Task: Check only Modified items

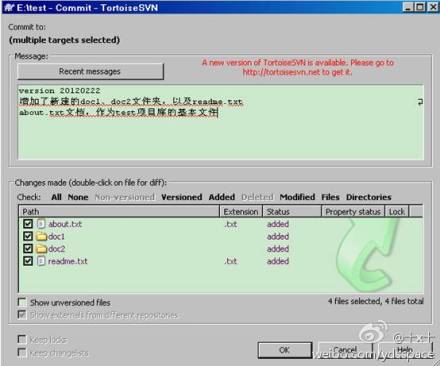Action: point(297,197)
